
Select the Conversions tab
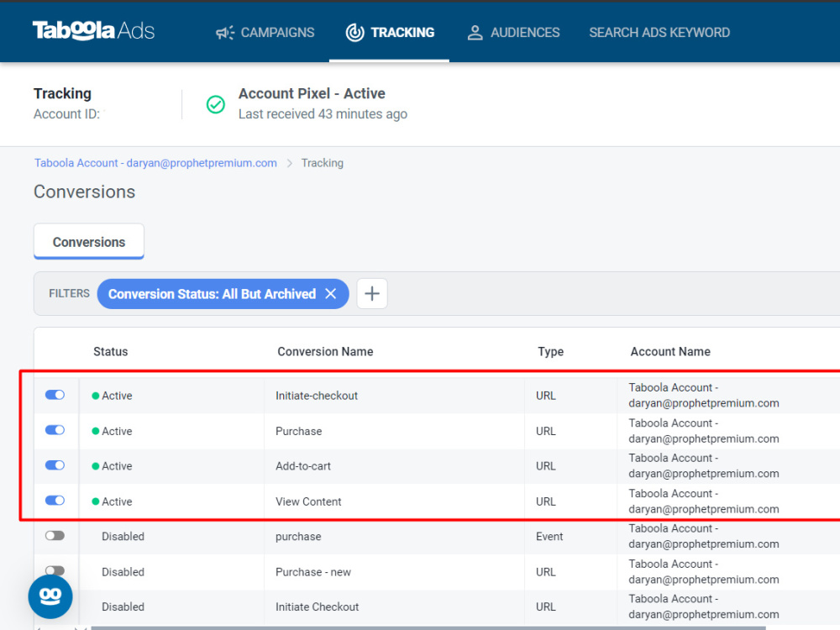(x=89, y=242)
